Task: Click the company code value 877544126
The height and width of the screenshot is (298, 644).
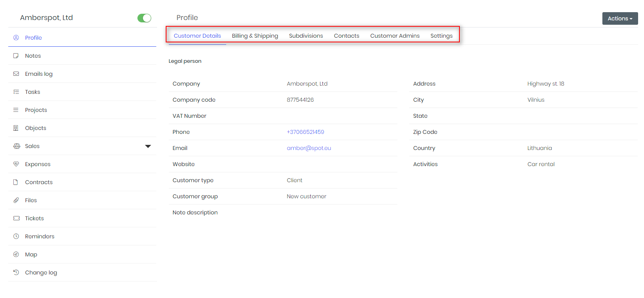Action: click(300, 100)
